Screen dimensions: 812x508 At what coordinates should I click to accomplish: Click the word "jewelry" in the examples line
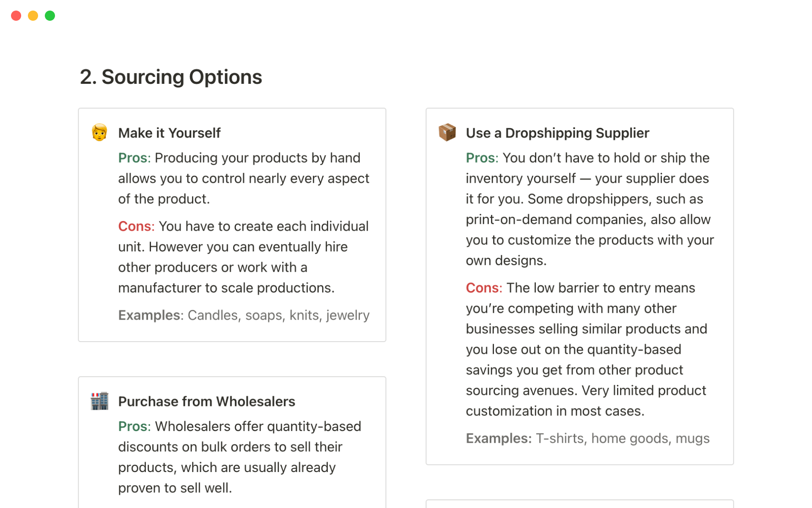tap(348, 315)
